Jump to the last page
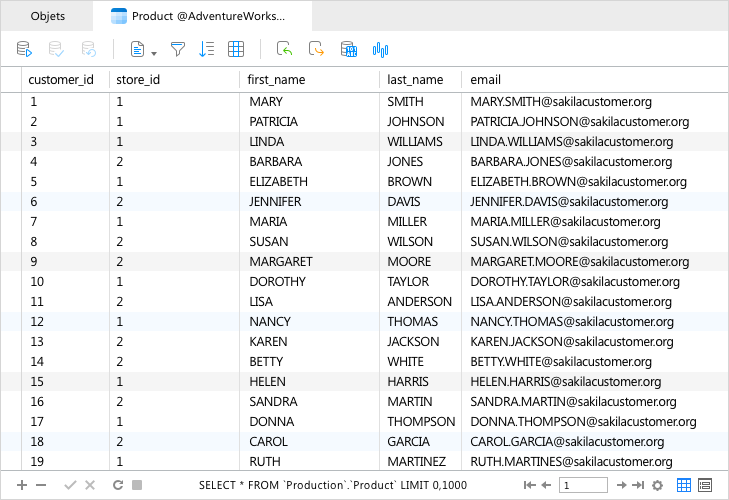The image size is (729, 500). [638, 485]
